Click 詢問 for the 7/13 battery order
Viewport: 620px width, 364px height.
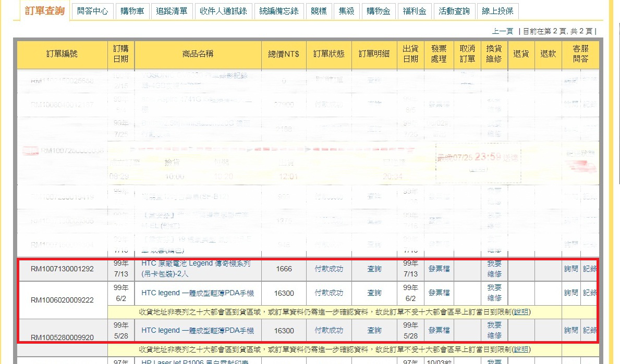pyautogui.click(x=571, y=269)
